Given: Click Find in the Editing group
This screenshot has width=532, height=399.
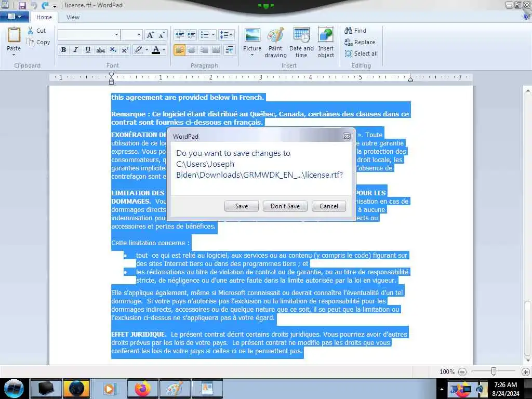Looking at the screenshot, I should 355,31.
